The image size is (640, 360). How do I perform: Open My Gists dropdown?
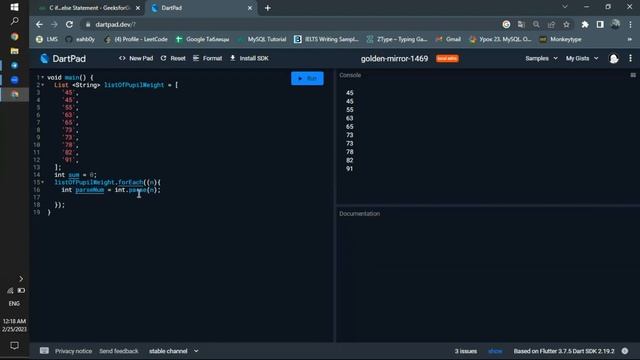pos(582,58)
